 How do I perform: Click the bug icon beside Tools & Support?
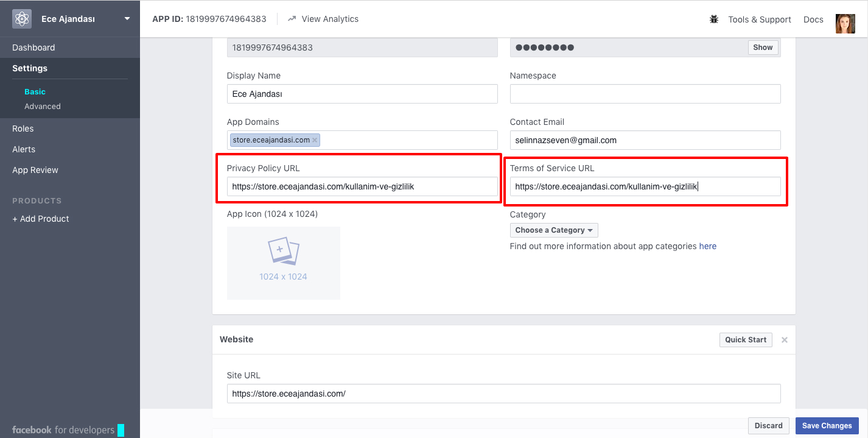[x=714, y=19]
